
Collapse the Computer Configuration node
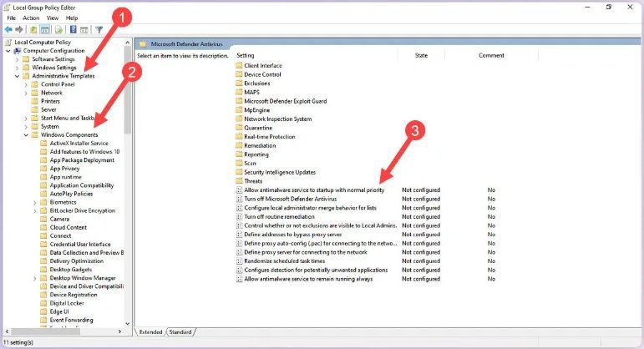[8, 50]
